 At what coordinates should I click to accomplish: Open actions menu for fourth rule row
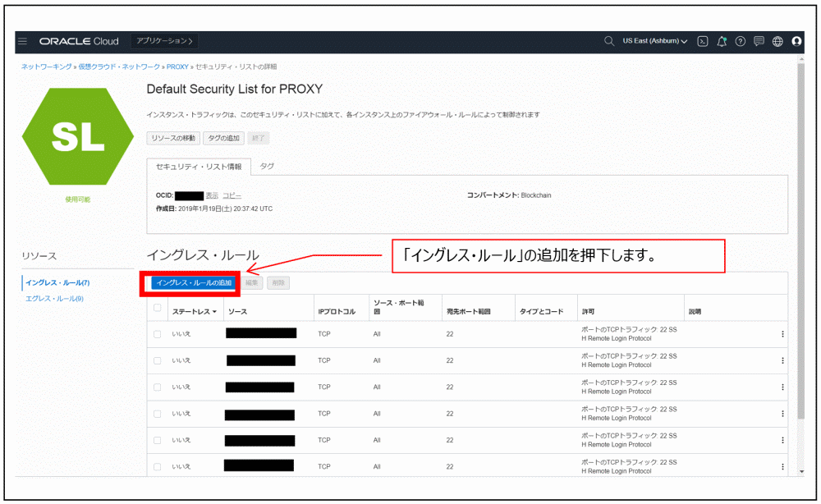[x=782, y=414]
